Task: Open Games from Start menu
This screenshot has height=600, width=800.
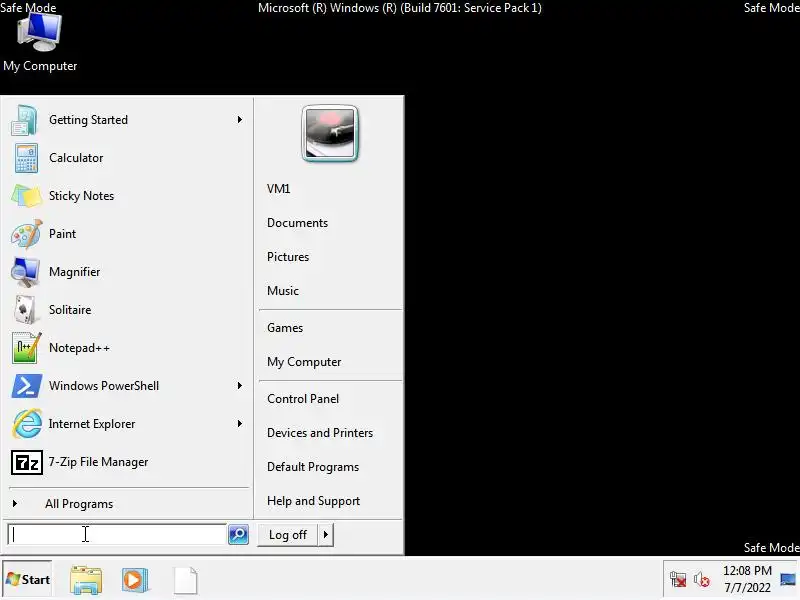Action: pos(285,328)
